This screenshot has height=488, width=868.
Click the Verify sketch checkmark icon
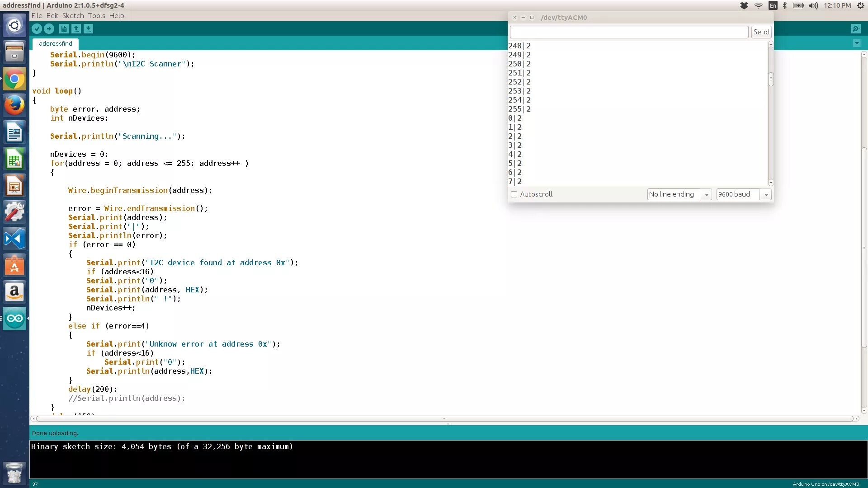tap(37, 29)
